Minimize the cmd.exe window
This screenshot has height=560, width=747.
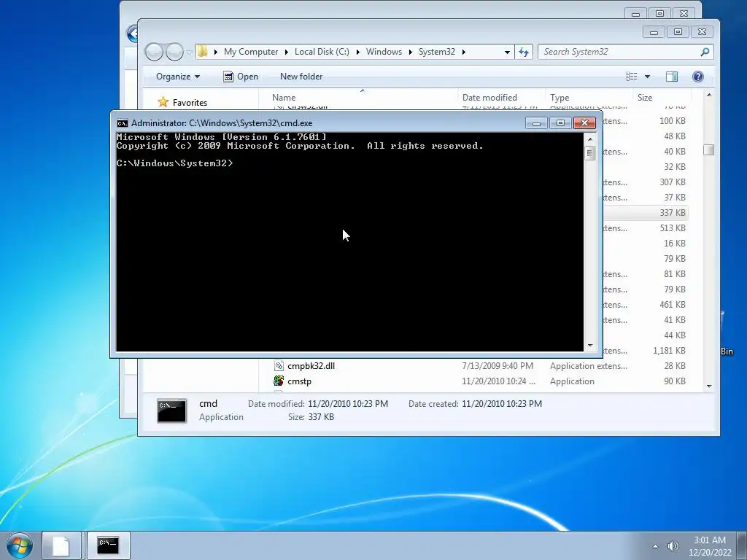coord(536,123)
